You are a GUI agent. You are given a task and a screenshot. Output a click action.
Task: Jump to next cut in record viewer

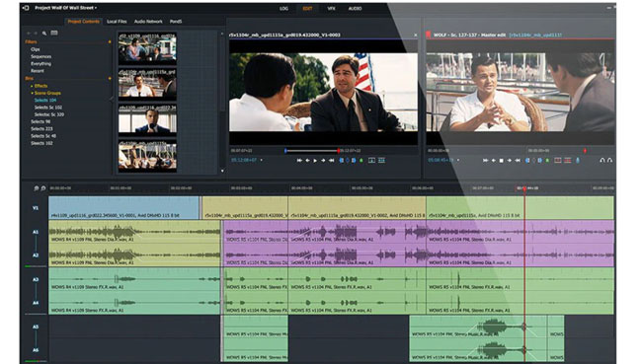point(518,161)
